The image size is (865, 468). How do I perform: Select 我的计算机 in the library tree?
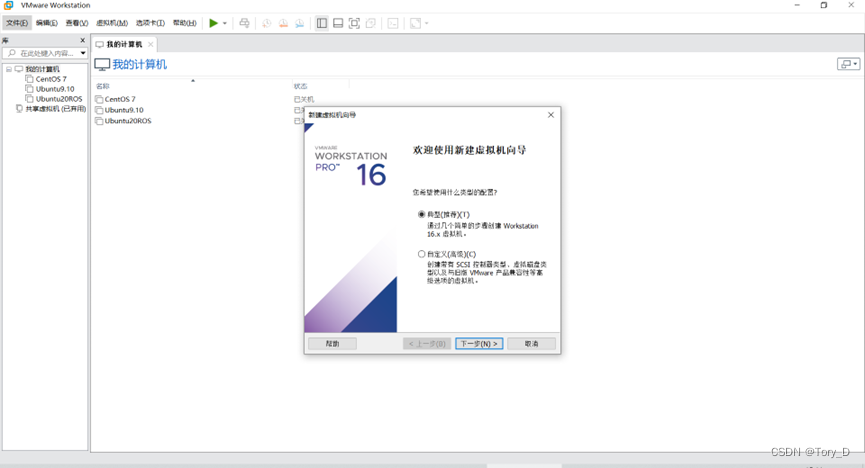click(42, 69)
